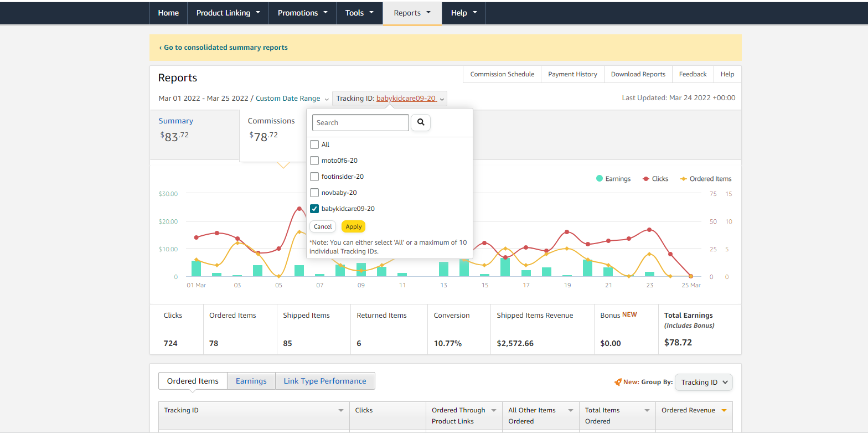Image resolution: width=868 pixels, height=434 pixels.
Task: Click the Ordered Items value 78
Action: pos(214,343)
